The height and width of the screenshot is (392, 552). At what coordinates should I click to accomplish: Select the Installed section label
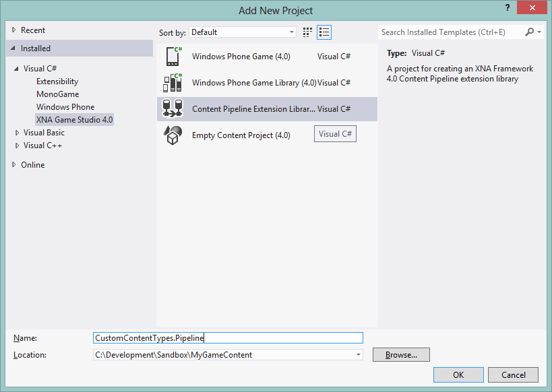click(x=36, y=48)
